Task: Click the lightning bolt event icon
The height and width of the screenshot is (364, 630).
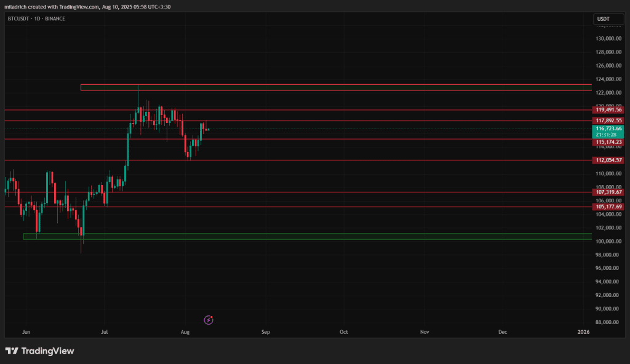Action: 209,320
